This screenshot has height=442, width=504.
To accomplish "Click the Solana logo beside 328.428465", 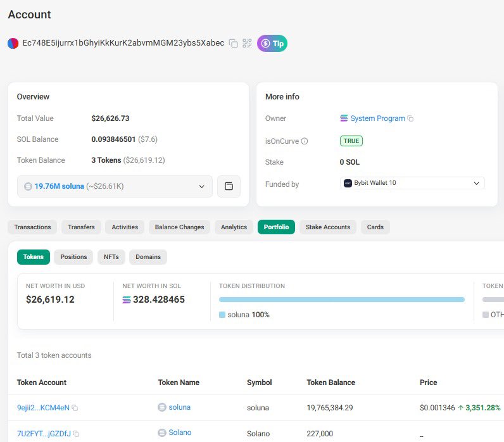I will tap(127, 300).
